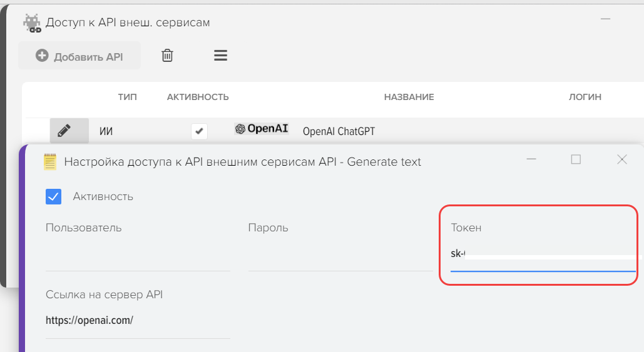Open the hamburger menu in the toolbar
The width and height of the screenshot is (644, 352).
pos(220,56)
